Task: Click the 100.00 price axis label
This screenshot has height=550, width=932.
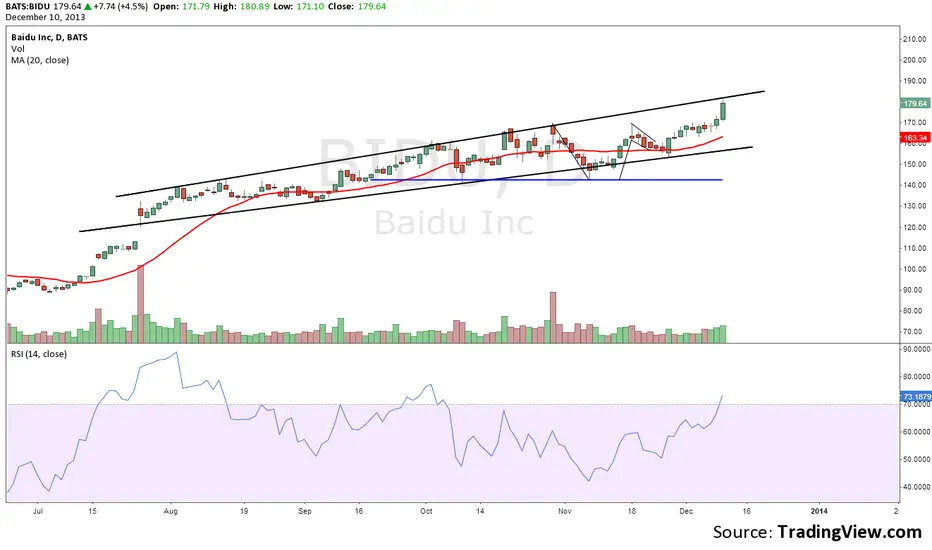Action: pyautogui.click(x=915, y=269)
